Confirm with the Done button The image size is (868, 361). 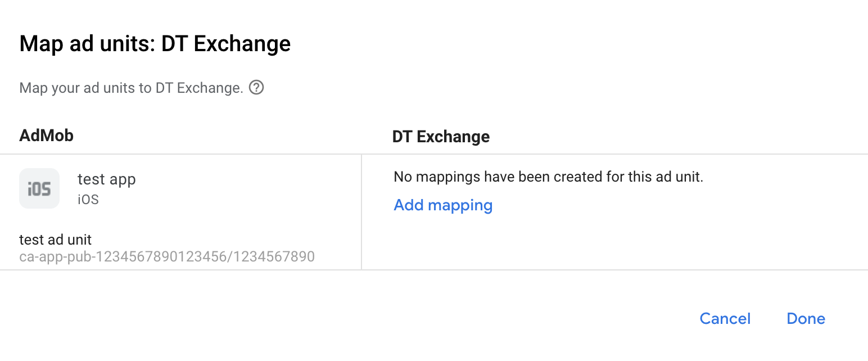[x=806, y=319]
